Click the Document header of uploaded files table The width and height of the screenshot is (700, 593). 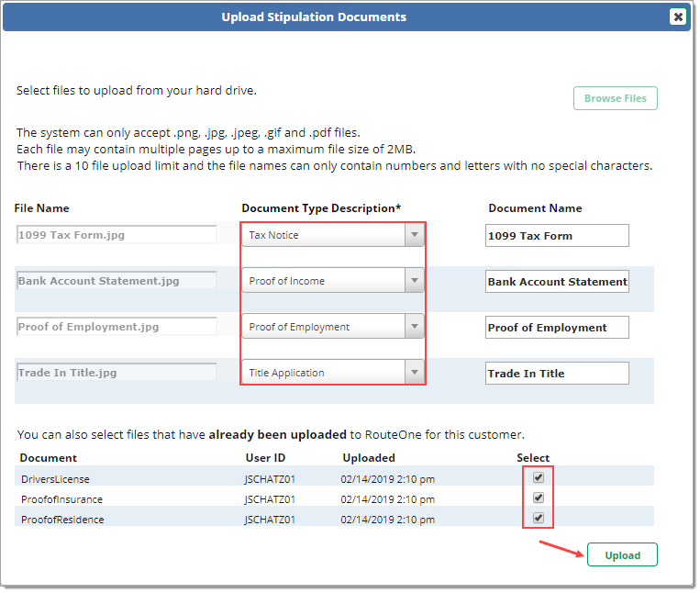click(x=49, y=458)
